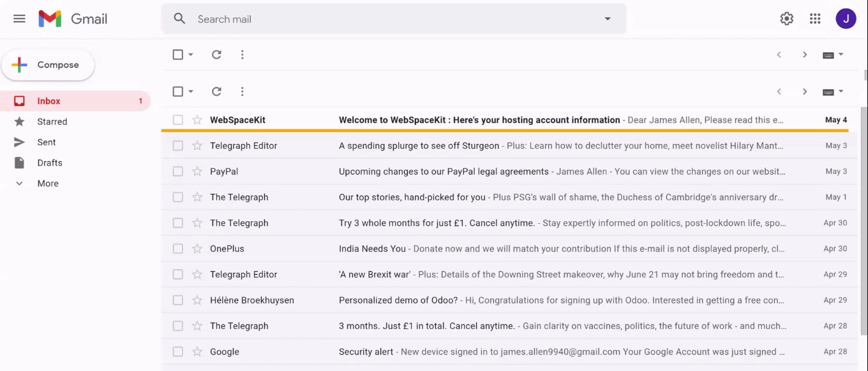Open input tools dropdown arrow in lower toolbar
The height and width of the screenshot is (371, 868).
pyautogui.click(x=841, y=92)
